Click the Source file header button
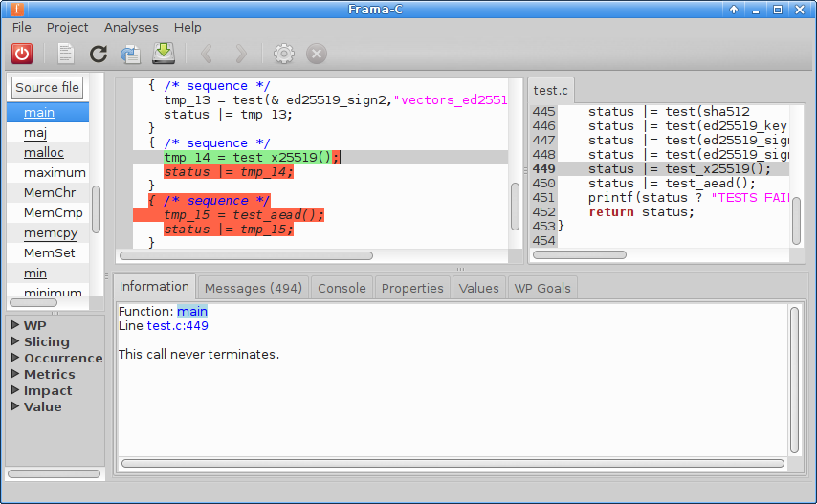 48,87
